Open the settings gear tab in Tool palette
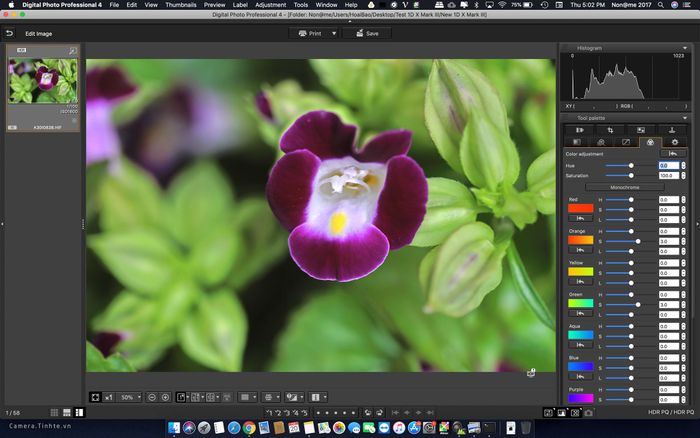The height and width of the screenshot is (438, 700). (673, 142)
